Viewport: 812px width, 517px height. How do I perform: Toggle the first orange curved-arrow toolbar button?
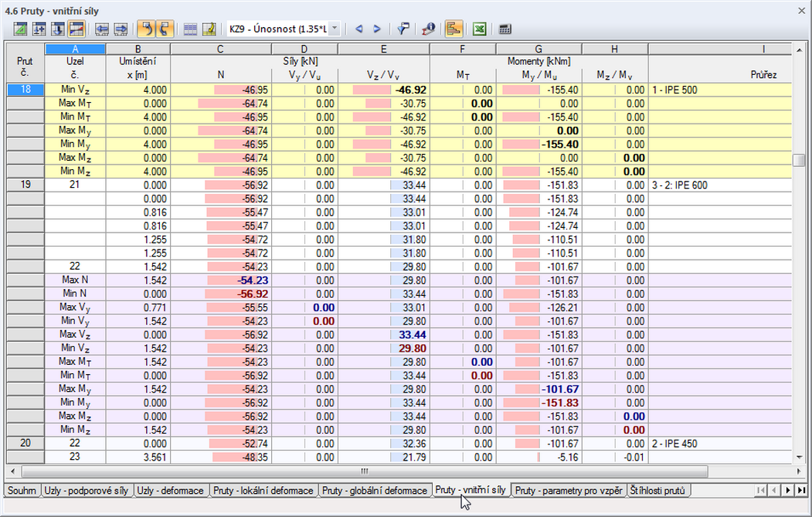(x=147, y=29)
